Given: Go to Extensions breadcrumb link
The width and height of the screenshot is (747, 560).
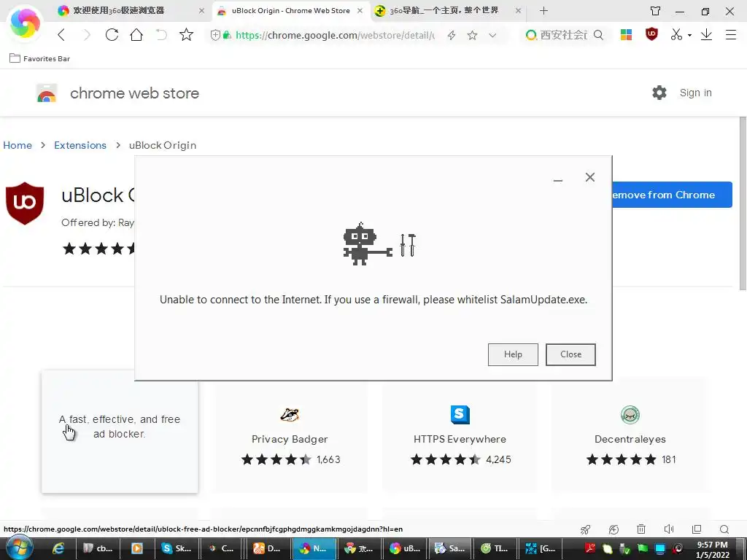Looking at the screenshot, I should (80, 145).
